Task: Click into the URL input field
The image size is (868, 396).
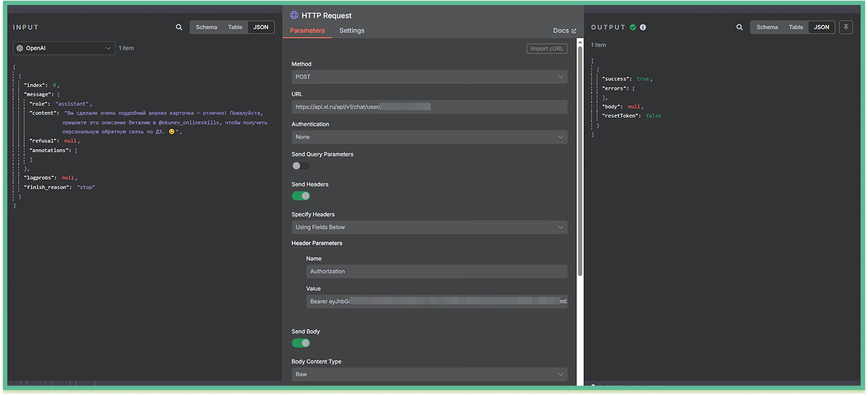Action: [429, 107]
